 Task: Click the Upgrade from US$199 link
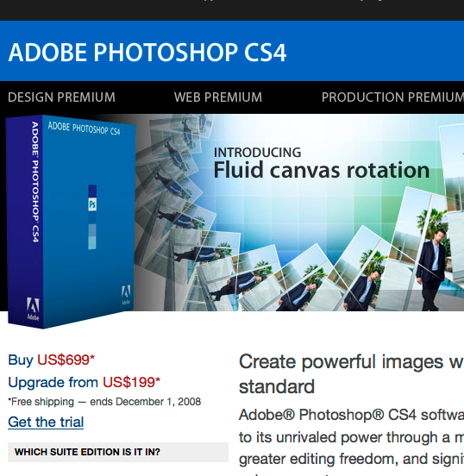(x=85, y=382)
